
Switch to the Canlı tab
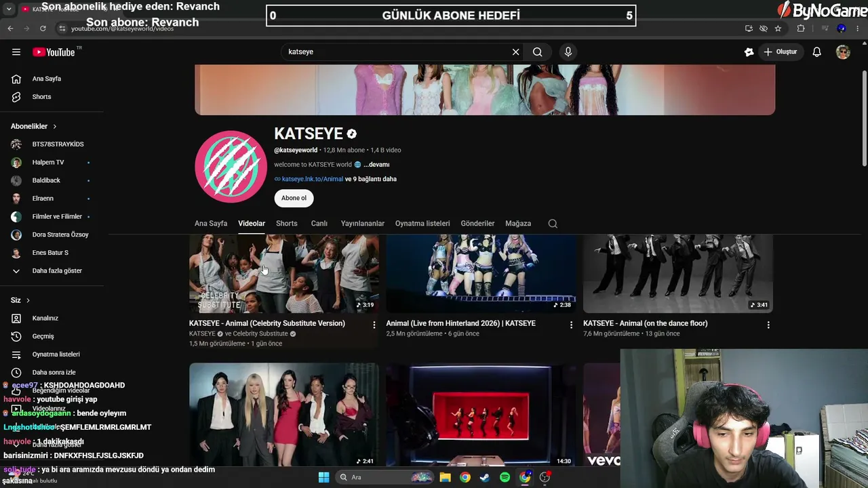point(319,224)
